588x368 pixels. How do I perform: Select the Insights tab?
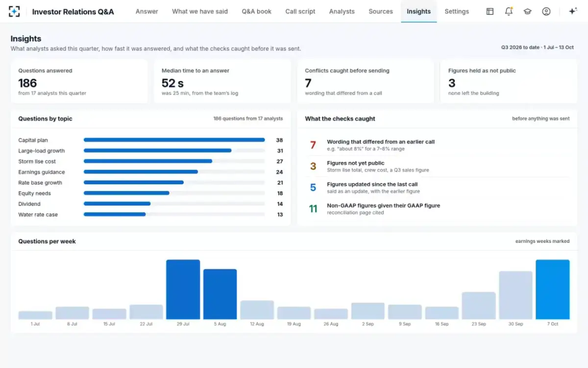pos(419,11)
